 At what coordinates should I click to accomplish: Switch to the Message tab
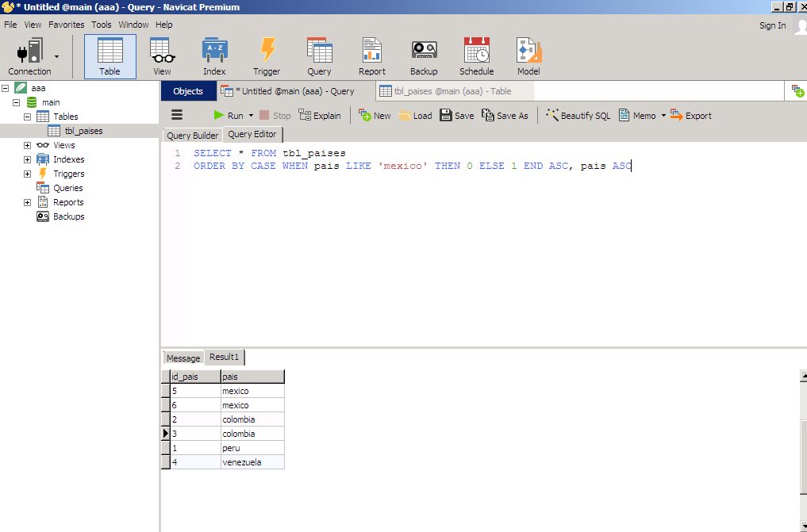[x=183, y=358]
